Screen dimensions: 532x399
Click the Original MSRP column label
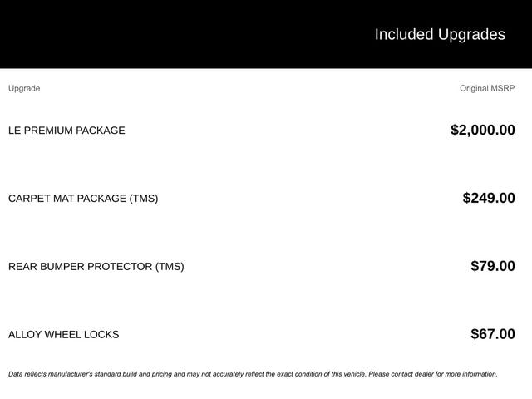pos(487,88)
